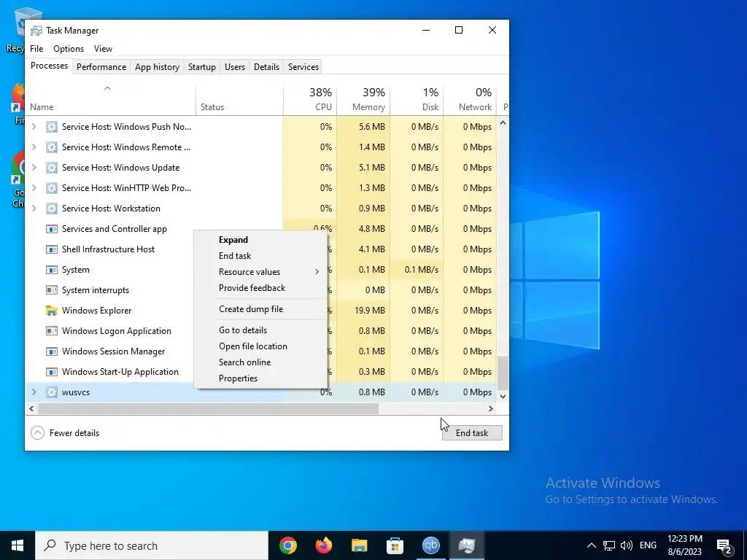747x560 pixels.
Task: Switch to the Users tab
Action: pos(235,67)
